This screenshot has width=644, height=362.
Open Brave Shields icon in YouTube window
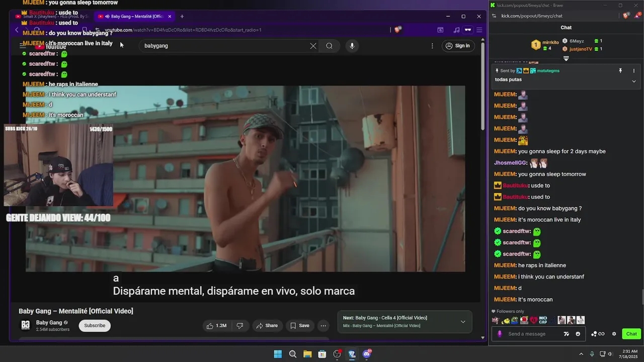(x=397, y=30)
